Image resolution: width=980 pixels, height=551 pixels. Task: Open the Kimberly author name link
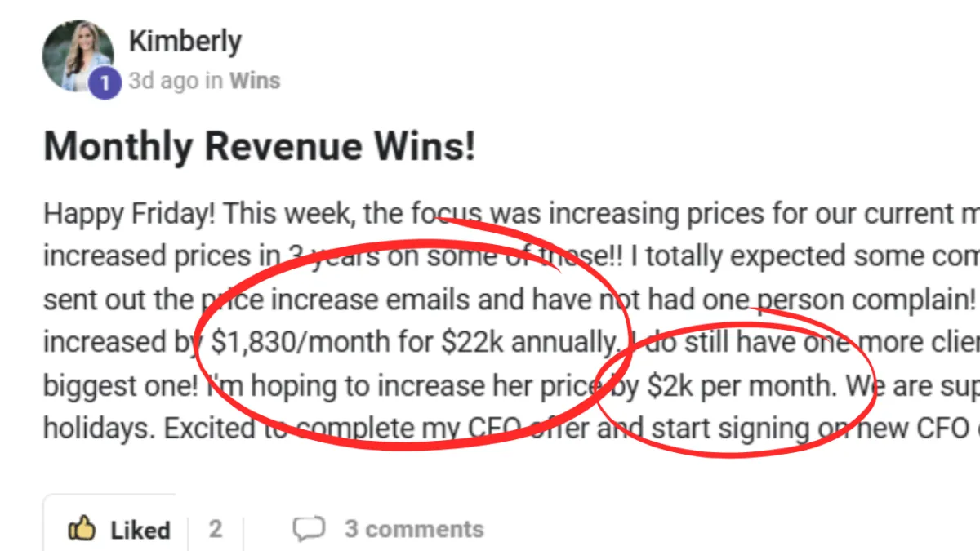point(185,40)
